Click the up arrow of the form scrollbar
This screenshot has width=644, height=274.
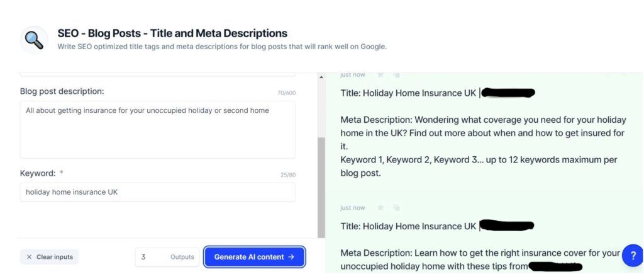click(321, 77)
